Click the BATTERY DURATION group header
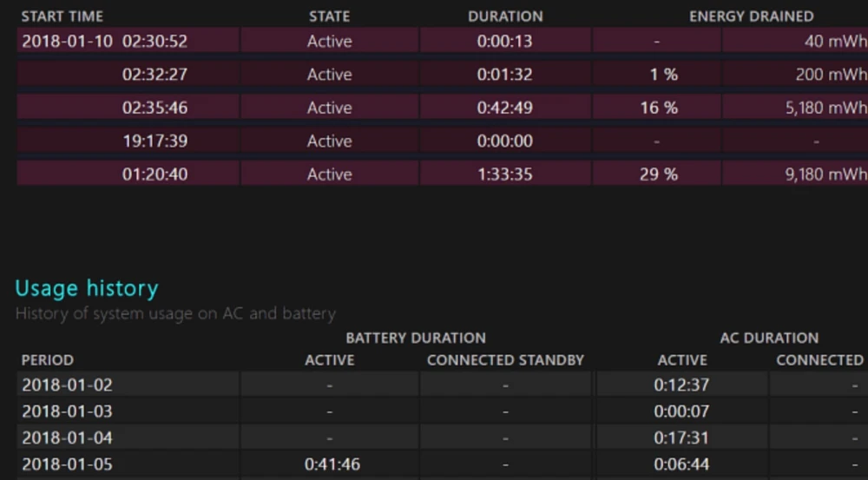Screen dimensions: 868x480 [x=416, y=338]
